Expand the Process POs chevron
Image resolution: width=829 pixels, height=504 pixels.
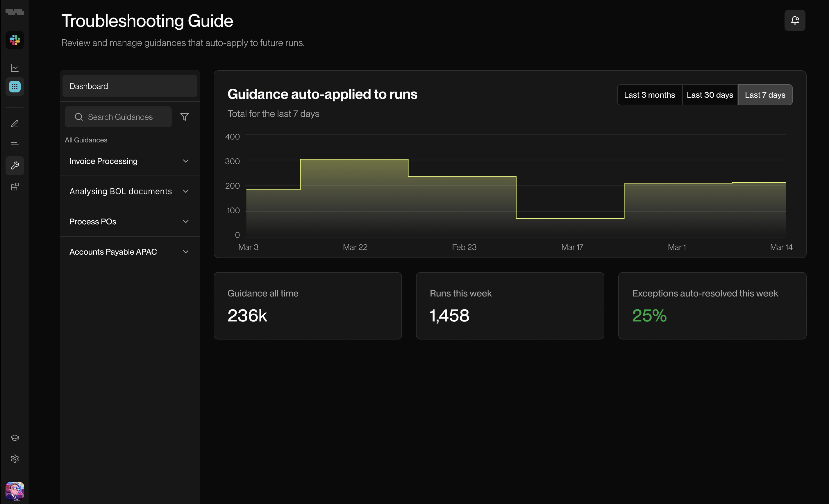tap(185, 221)
